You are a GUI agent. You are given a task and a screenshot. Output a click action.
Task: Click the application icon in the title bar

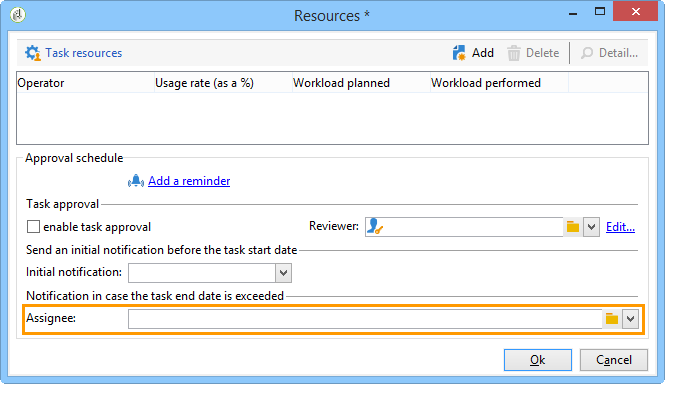tap(18, 15)
